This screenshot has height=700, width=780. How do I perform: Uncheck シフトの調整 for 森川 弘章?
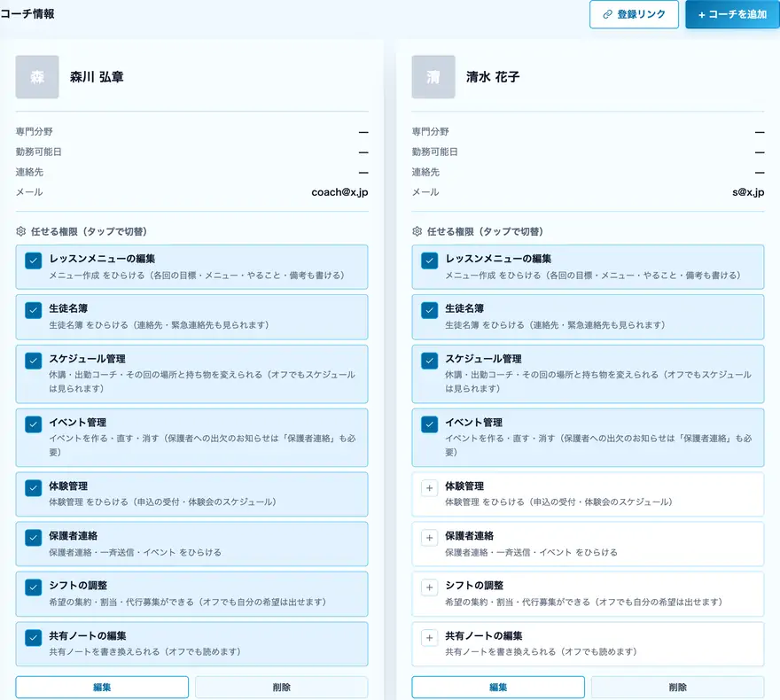click(x=34, y=587)
